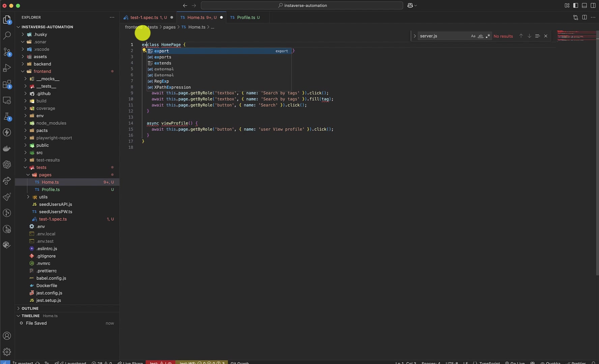Open the Testing flask view

point(7,116)
